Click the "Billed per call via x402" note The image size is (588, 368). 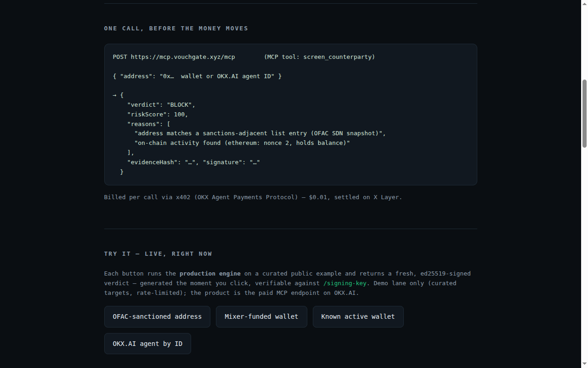(253, 197)
